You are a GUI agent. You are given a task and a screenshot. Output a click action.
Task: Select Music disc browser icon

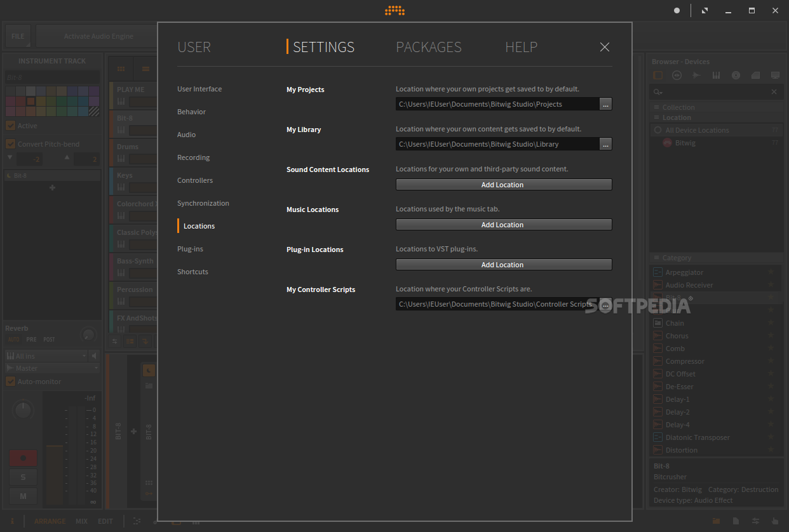coord(736,75)
